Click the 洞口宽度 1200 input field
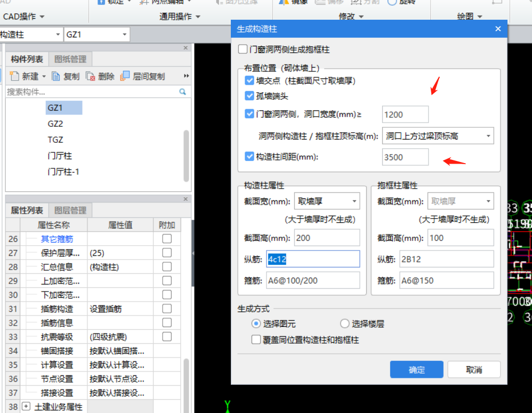Screen dimensions: 532x413 point(405,114)
